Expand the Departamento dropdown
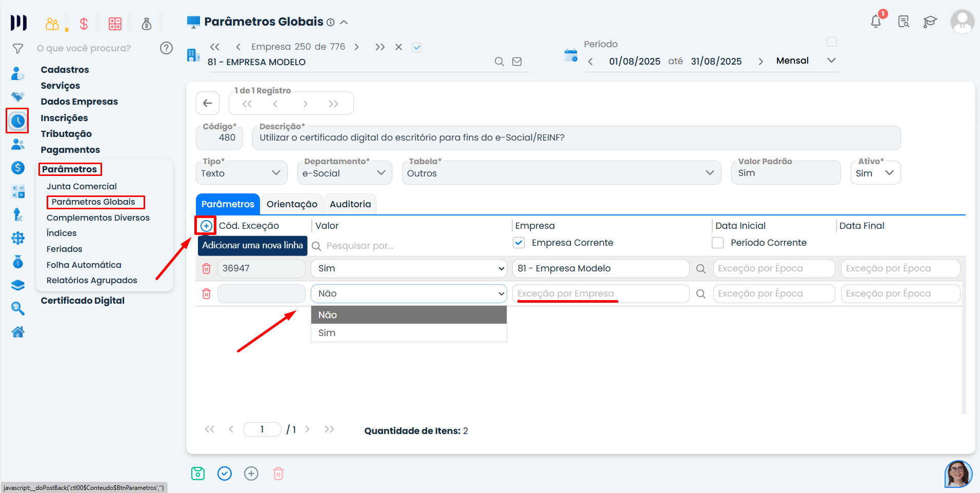980x493 pixels. [x=344, y=173]
